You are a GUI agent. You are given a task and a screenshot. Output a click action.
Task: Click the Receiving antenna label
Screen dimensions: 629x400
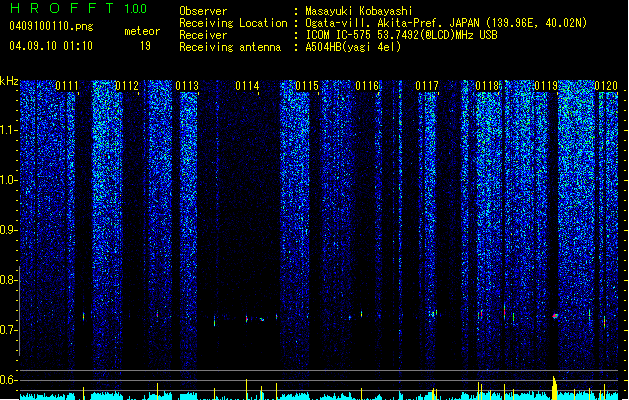(230, 47)
